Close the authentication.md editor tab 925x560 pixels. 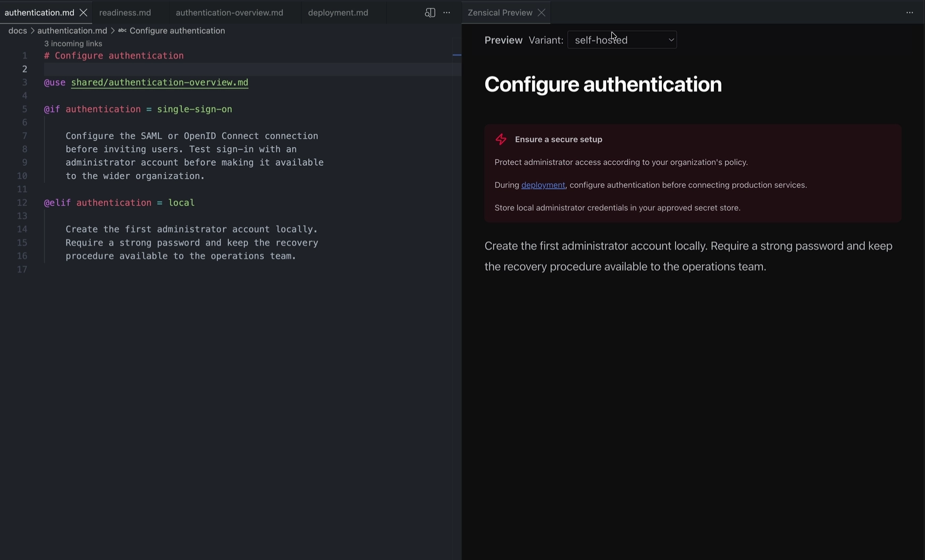pos(83,12)
